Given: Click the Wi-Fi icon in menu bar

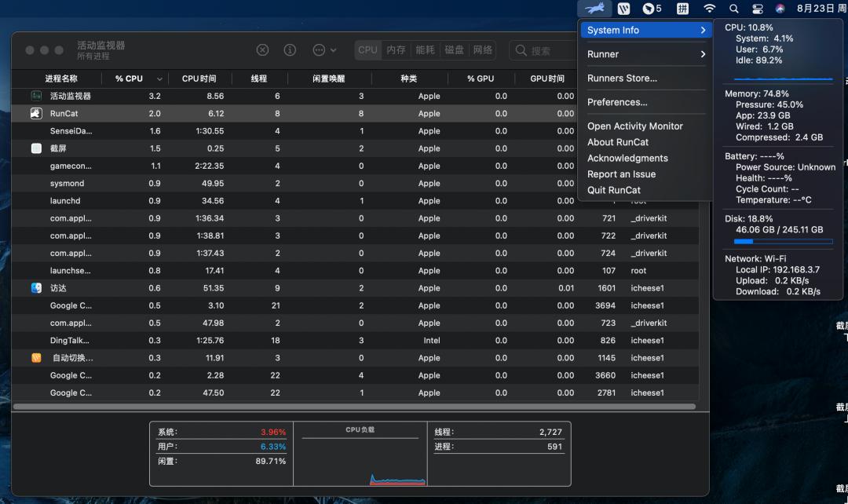Looking at the screenshot, I should point(709,9).
